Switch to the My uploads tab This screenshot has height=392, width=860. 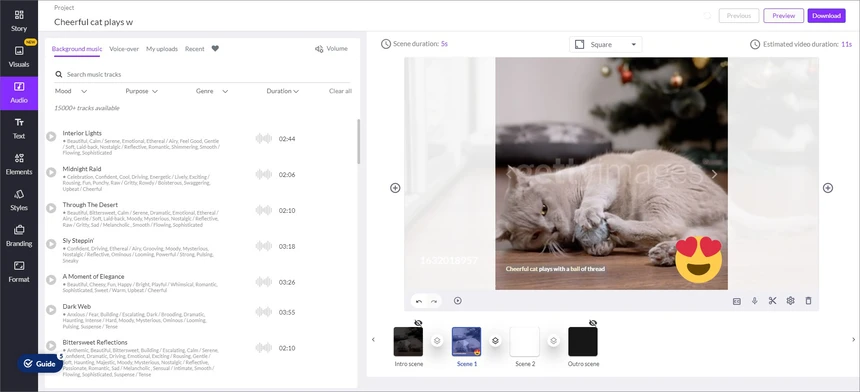(x=162, y=49)
